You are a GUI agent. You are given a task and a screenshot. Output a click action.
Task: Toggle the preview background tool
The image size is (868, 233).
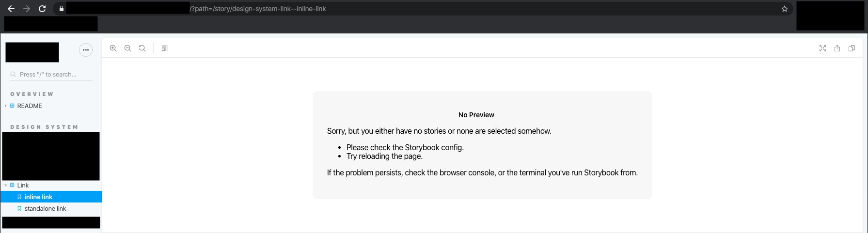[165, 48]
